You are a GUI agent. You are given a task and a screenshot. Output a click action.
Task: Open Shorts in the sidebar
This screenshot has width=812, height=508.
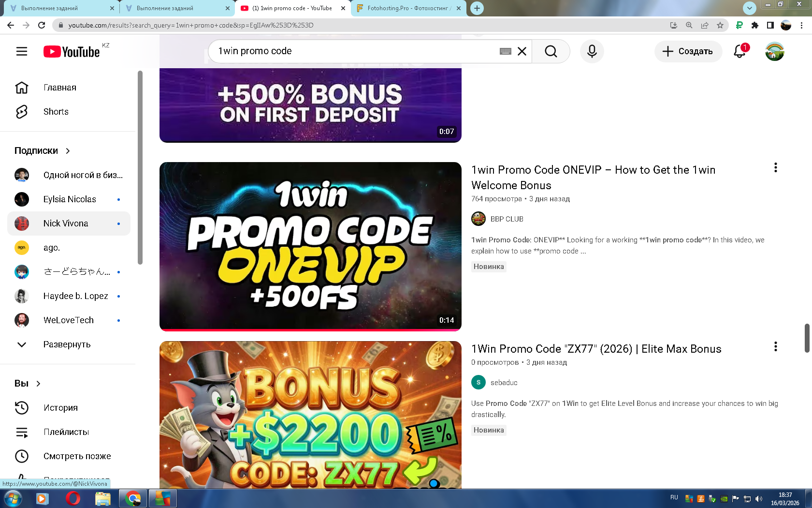pyautogui.click(x=69, y=112)
